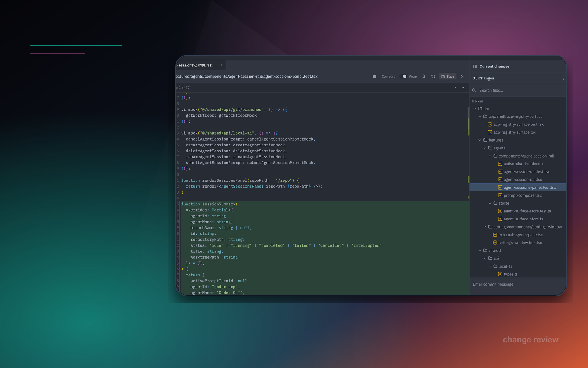588x368 pixels.
Task: Click the file icon of acp-registry-surface.test.tsx
Action: pyautogui.click(x=490, y=124)
